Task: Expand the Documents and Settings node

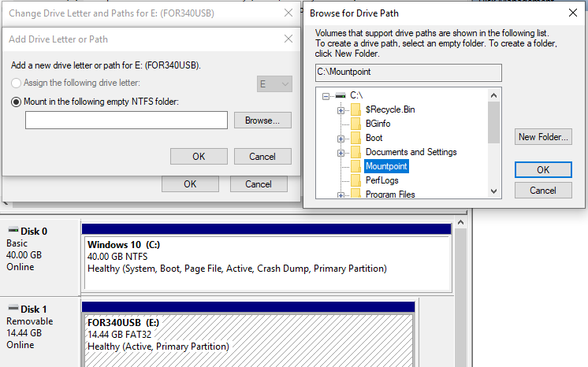Action: point(341,152)
